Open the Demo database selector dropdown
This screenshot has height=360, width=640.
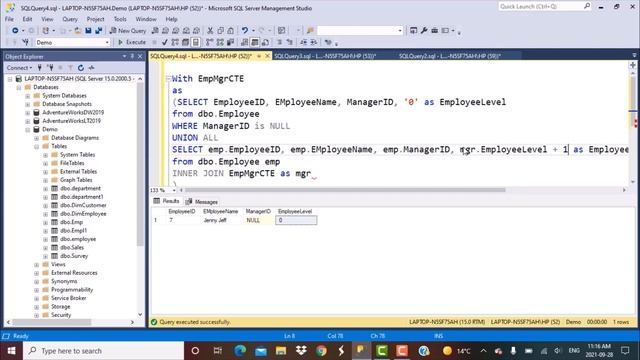coord(107,42)
